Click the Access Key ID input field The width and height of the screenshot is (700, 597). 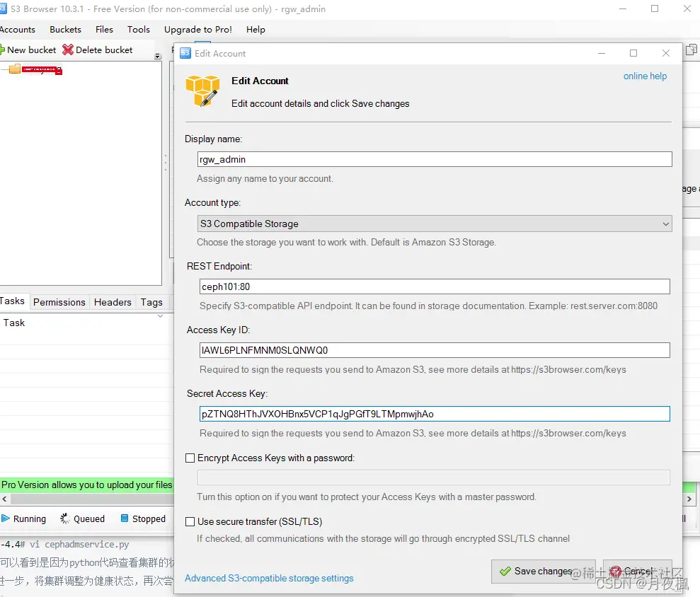pos(435,350)
